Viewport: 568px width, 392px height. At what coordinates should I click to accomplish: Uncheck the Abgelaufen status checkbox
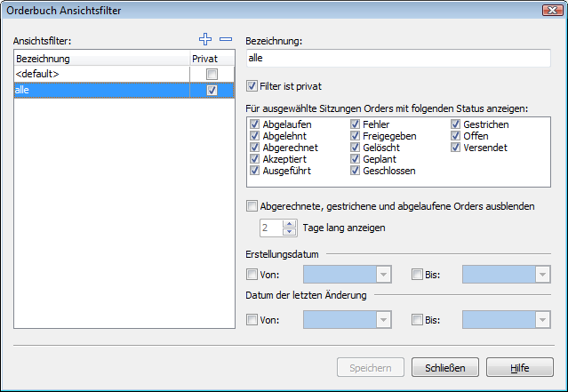tap(255, 124)
